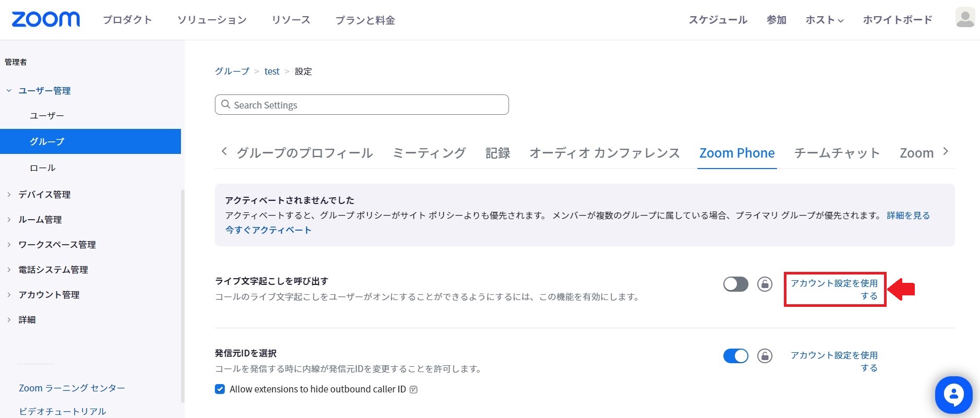Open Zoom ラーニング センター link
980x418 pixels.
pos(72,388)
